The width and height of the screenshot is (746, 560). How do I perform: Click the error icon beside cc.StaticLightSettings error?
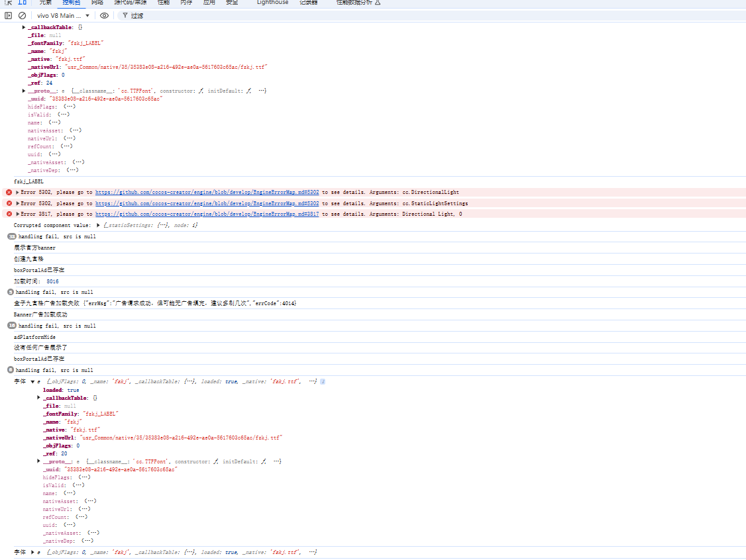(x=9, y=203)
